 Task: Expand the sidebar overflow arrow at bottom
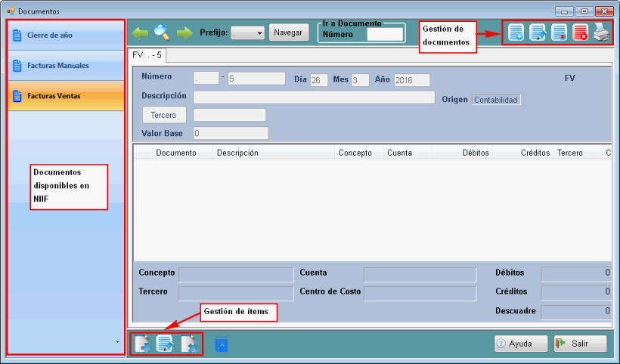(x=116, y=342)
